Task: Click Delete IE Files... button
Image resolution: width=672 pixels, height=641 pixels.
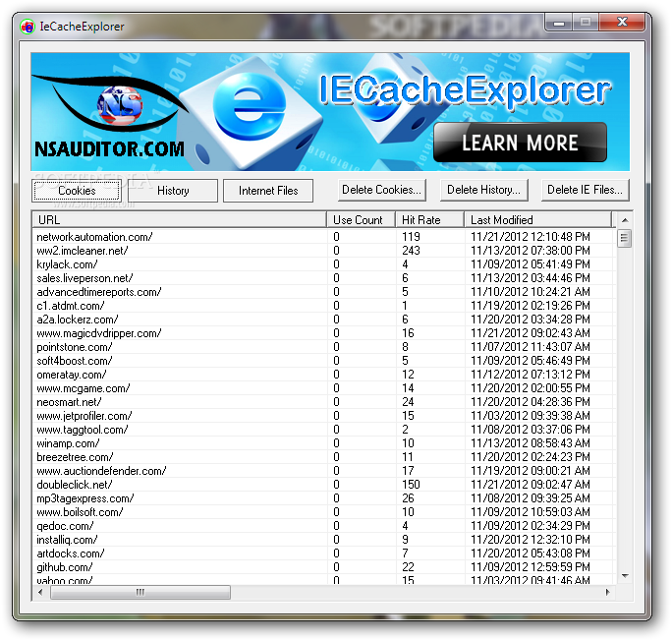Action: tap(585, 190)
